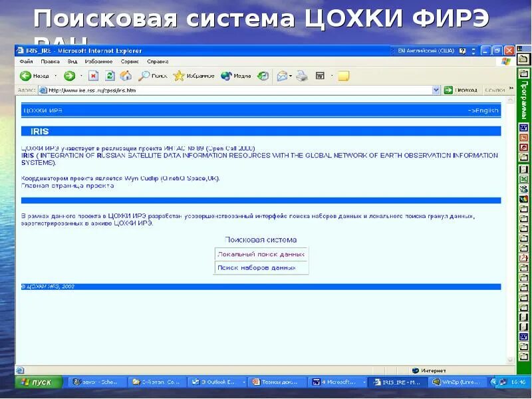The image size is (532, 399).
Task: Open the Избранное menu
Action: (x=98, y=61)
